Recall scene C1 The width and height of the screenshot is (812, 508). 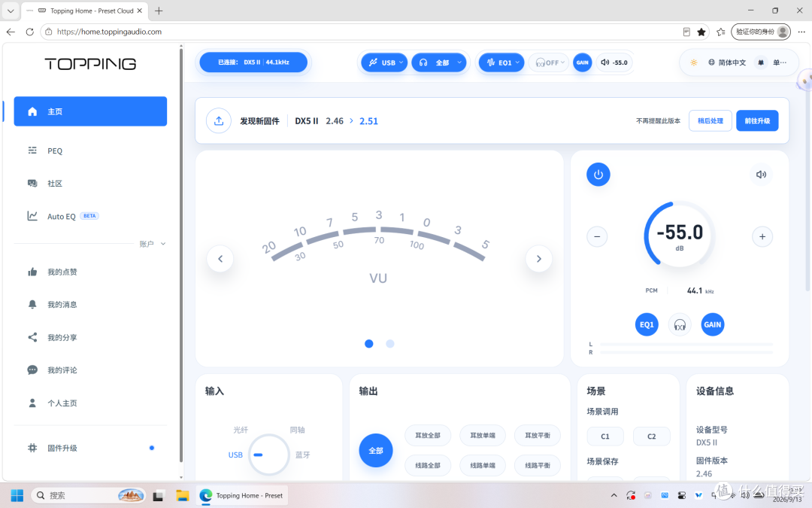click(605, 437)
